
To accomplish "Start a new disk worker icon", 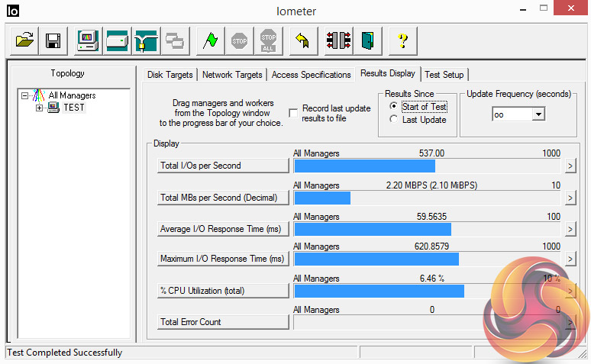I will pyautogui.click(x=118, y=40).
